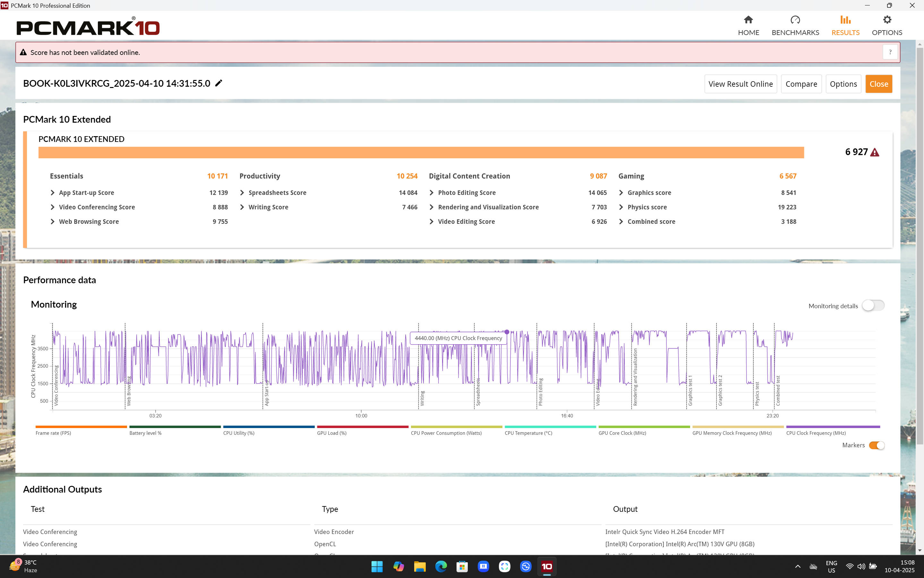
Task: Open the RESULTS tab
Action: [x=845, y=26]
